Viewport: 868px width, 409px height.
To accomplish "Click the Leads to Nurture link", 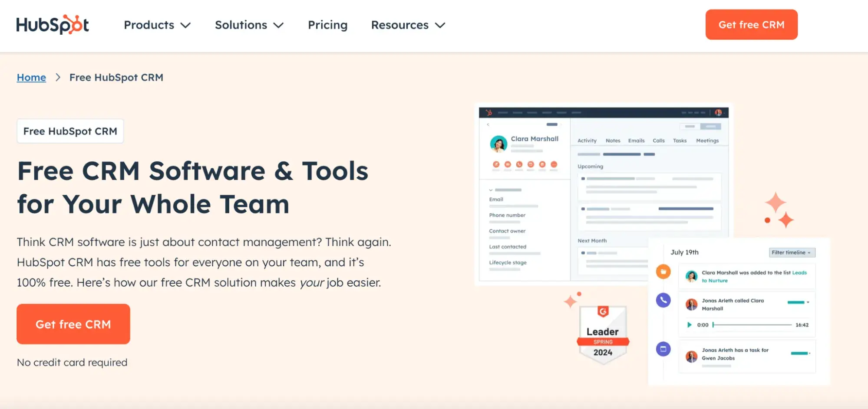I will 754,277.
